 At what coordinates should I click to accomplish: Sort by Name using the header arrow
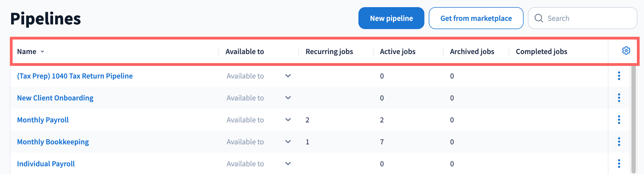click(42, 52)
